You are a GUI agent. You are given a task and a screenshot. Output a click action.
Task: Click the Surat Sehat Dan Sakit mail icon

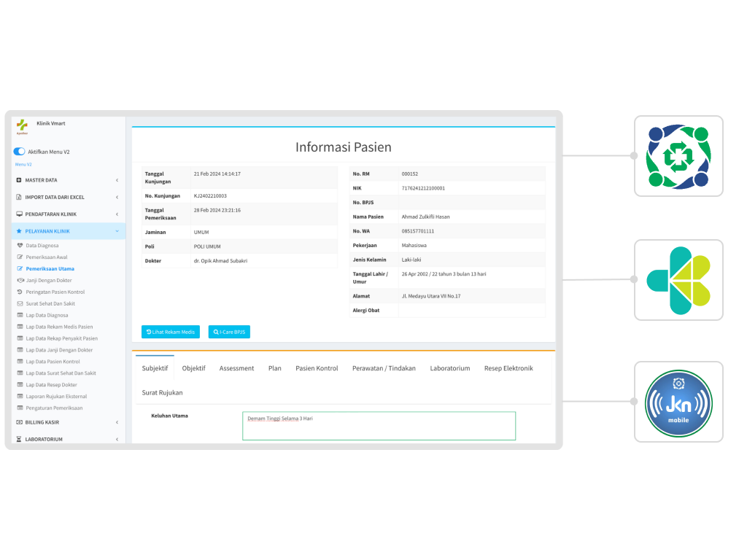(20, 304)
